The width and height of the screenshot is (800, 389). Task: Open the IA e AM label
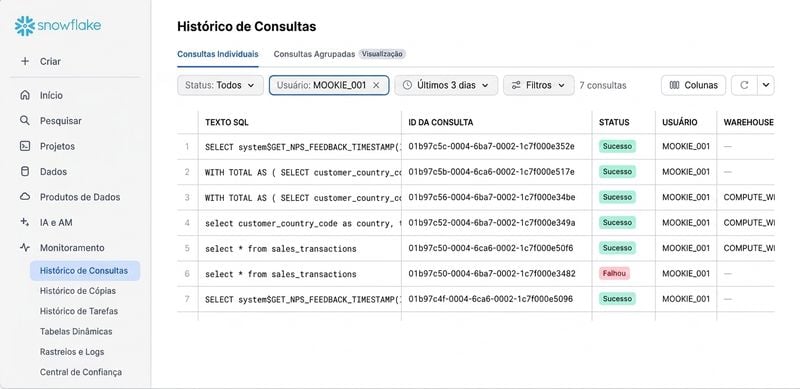pos(56,223)
